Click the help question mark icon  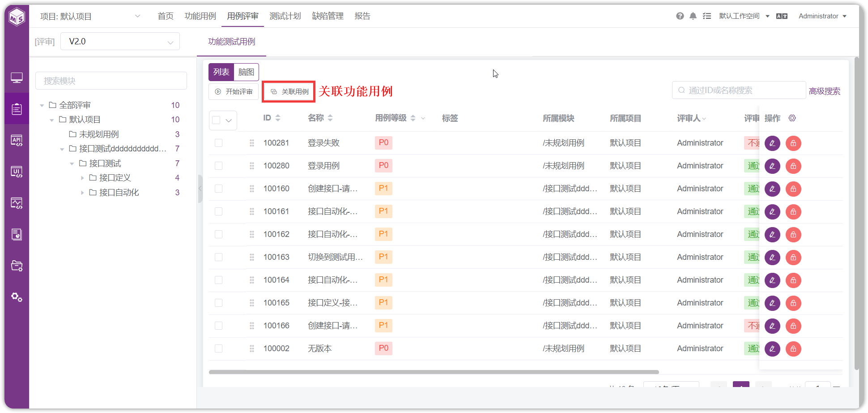[x=680, y=16]
